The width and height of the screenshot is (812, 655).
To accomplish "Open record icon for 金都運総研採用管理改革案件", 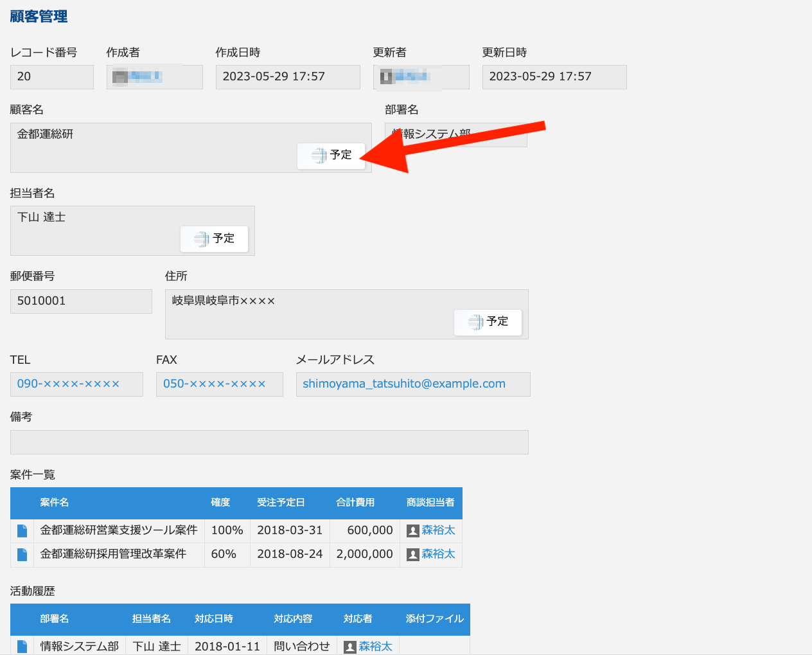I will tap(22, 555).
